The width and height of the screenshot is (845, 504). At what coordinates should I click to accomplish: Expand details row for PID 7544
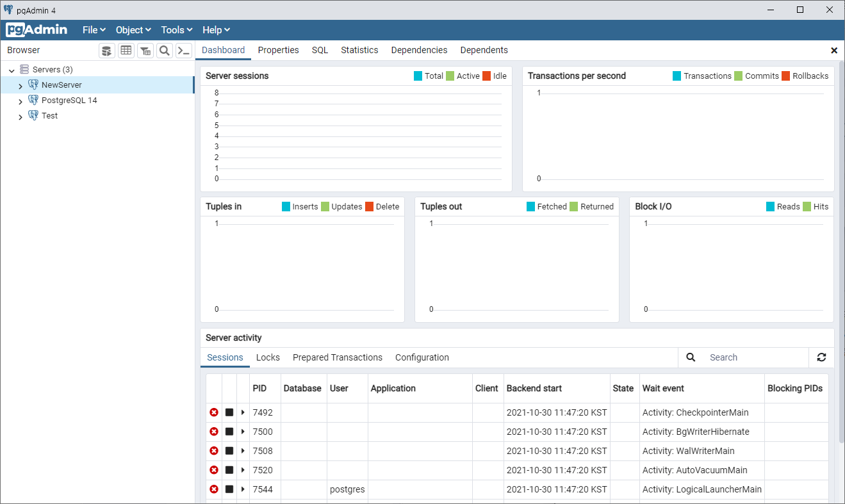243,489
